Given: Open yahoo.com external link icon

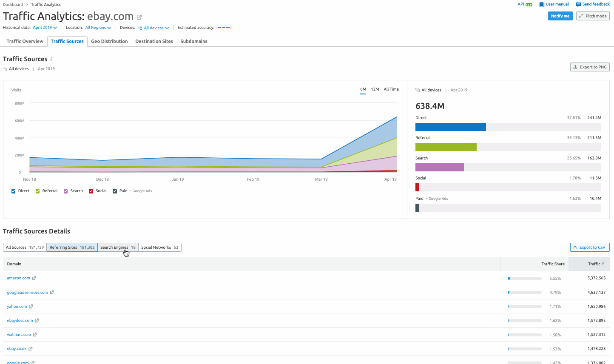Looking at the screenshot, I should (x=31, y=306).
